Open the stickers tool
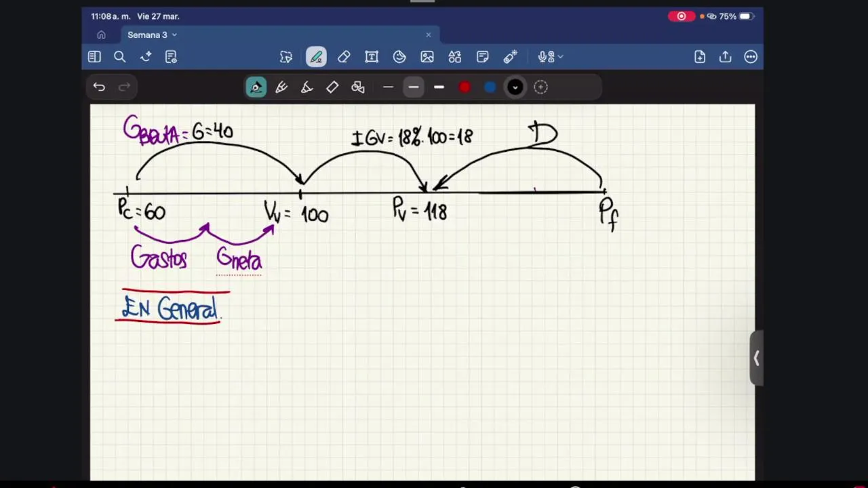 pyautogui.click(x=399, y=57)
